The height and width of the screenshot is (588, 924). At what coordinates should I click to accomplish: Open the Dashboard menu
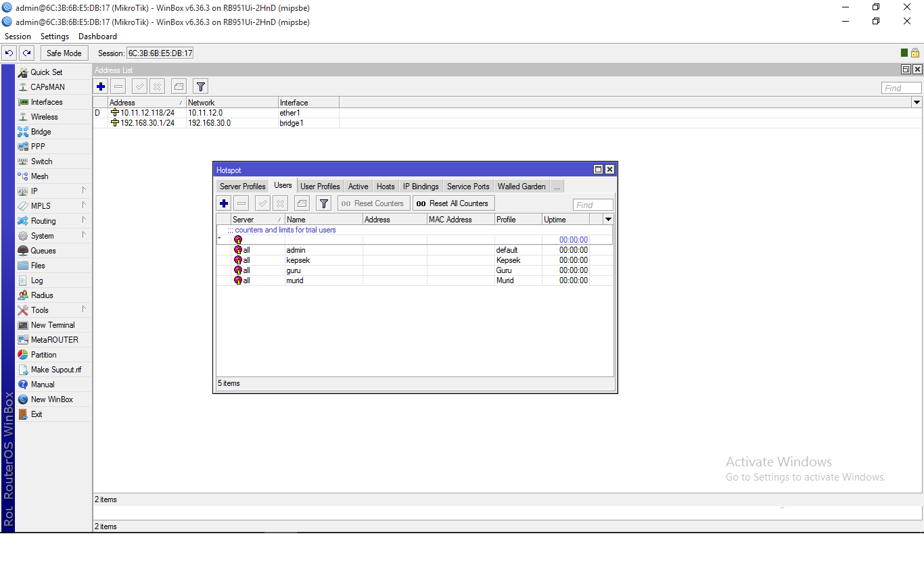click(x=97, y=36)
